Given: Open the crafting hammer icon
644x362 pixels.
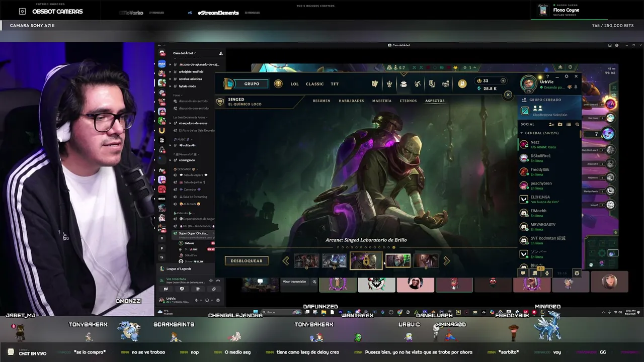Looking at the screenshot, I should click(418, 84).
